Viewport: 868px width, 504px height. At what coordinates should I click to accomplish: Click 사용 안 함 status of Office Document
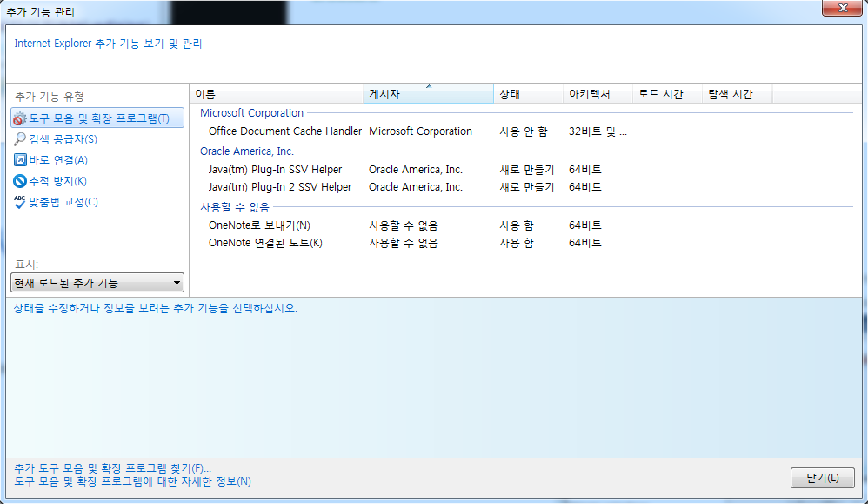pos(523,131)
